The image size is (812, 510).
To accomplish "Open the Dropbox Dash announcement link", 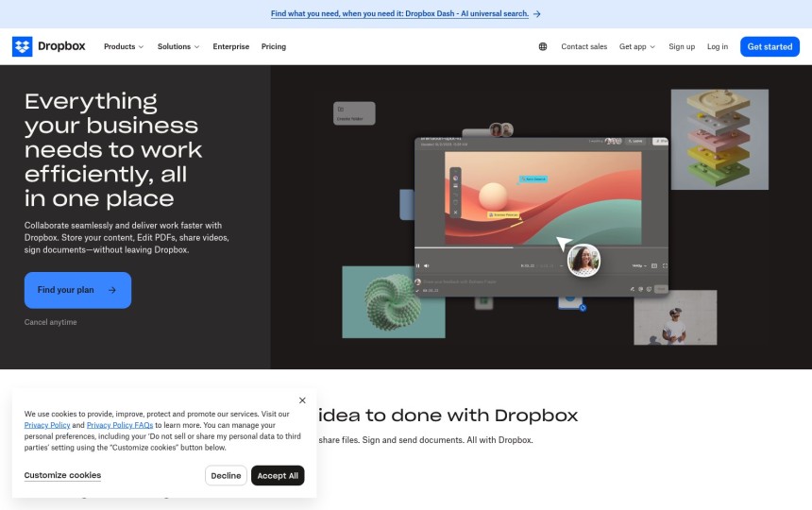I will click(x=399, y=14).
